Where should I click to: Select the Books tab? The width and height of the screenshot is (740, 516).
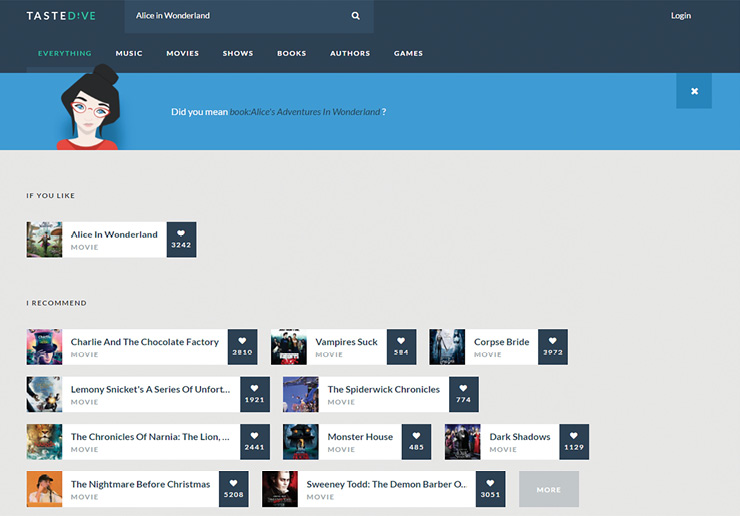click(292, 53)
